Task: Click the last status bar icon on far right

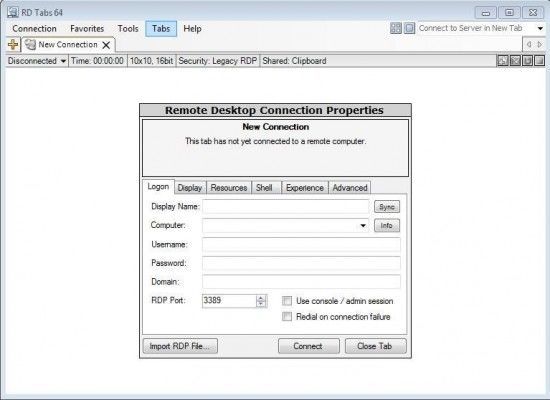Action: pyautogui.click(x=539, y=61)
